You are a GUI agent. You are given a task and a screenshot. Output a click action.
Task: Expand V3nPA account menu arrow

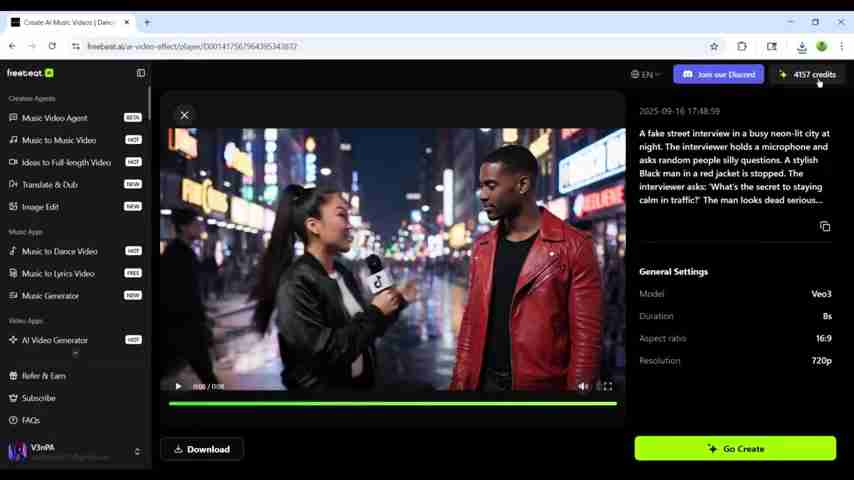137,452
